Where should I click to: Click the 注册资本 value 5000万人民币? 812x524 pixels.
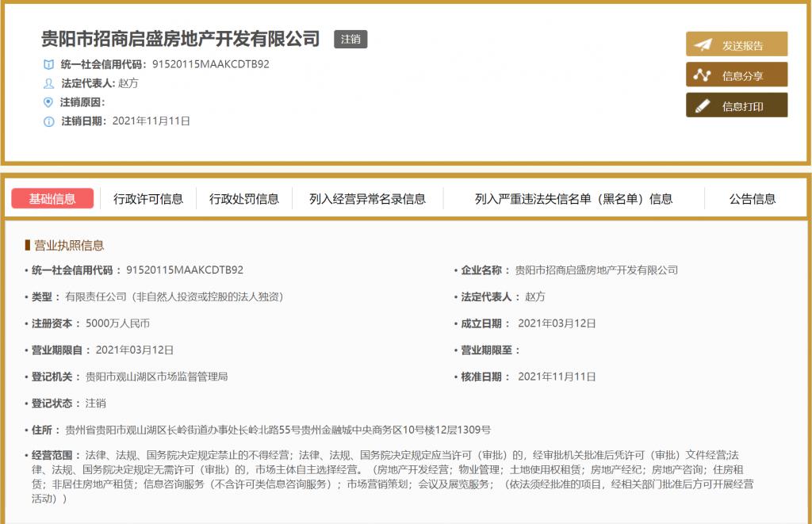[117, 323]
